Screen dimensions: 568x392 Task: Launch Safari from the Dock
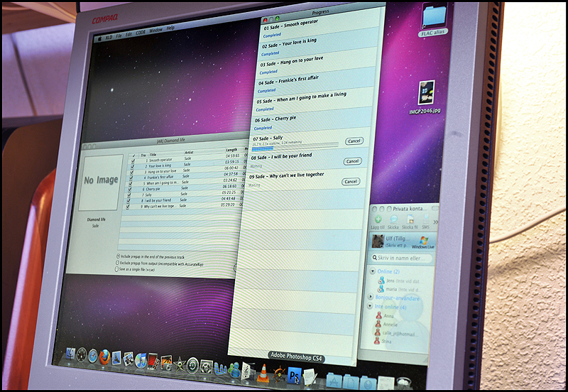[93, 356]
